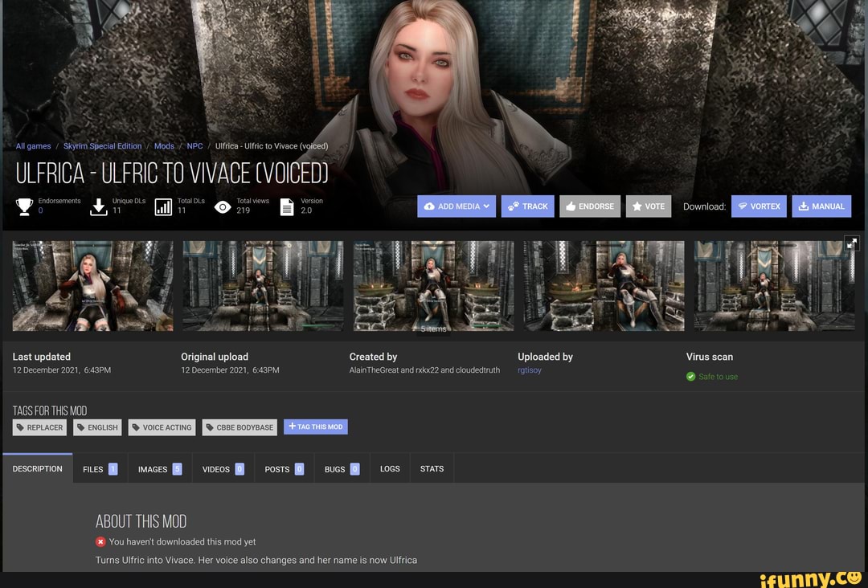Click the green Safe to use checkmark
Viewport: 868px width, 588px height.
(691, 377)
